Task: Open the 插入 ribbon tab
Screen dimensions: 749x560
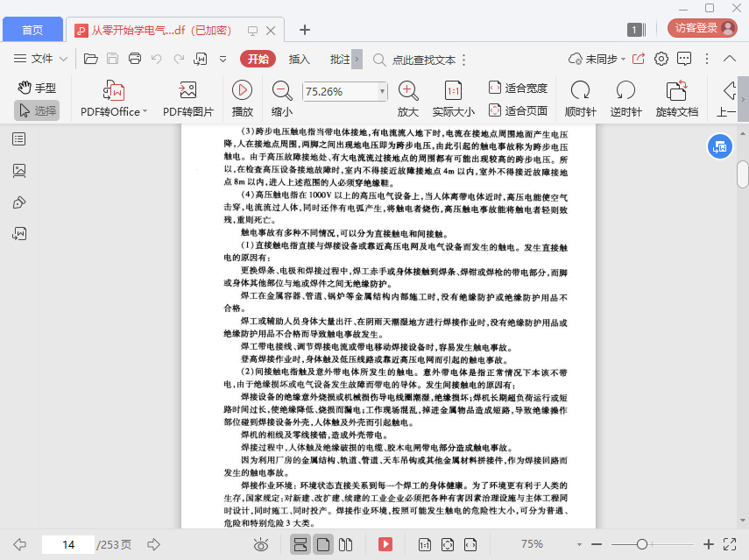Action: click(x=300, y=59)
